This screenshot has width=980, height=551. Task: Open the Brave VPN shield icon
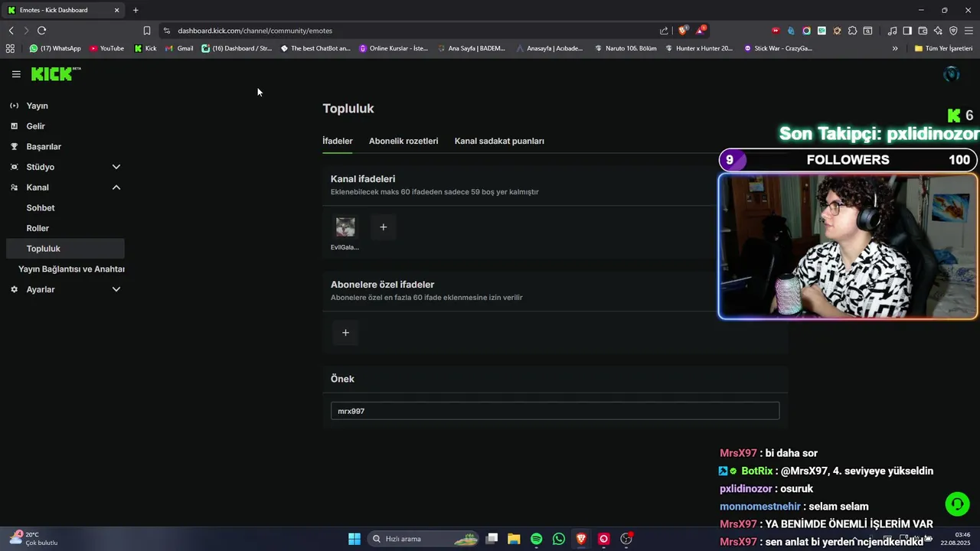click(x=953, y=31)
